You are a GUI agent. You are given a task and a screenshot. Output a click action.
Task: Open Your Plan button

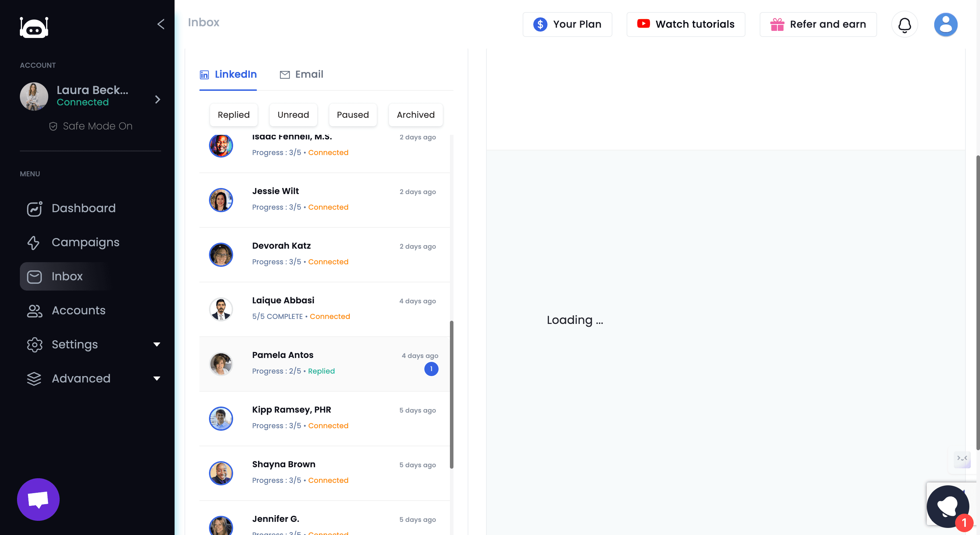pos(567,24)
